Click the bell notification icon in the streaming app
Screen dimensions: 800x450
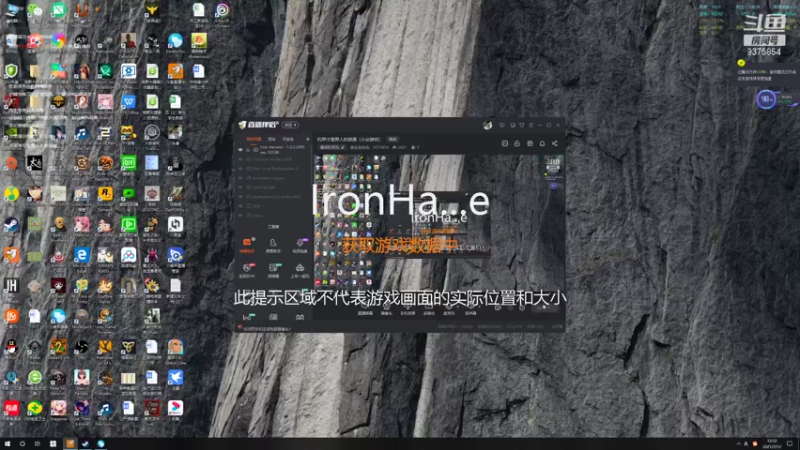[542, 143]
